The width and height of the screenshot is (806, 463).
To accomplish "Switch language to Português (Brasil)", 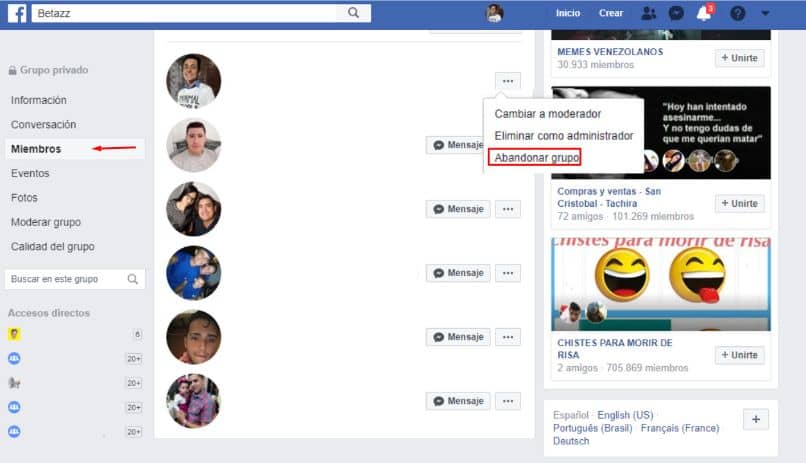I will (x=593, y=428).
